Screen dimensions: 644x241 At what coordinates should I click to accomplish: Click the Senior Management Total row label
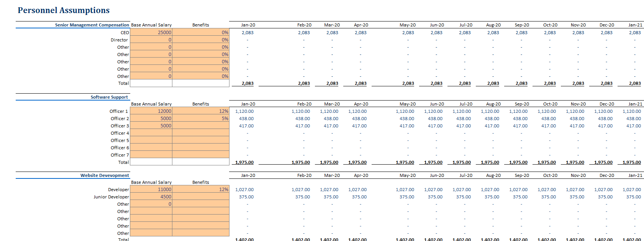[123, 83]
